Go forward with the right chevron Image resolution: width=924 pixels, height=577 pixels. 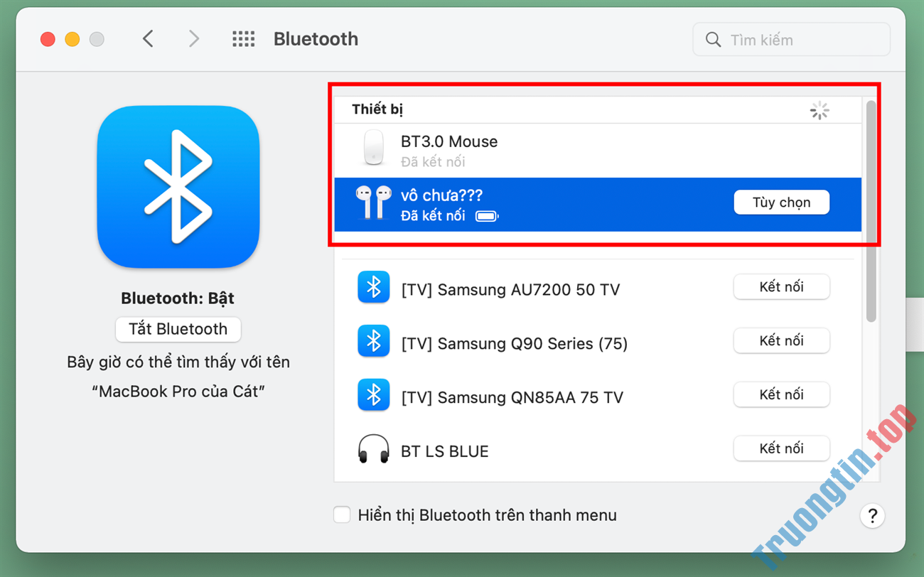193,39
